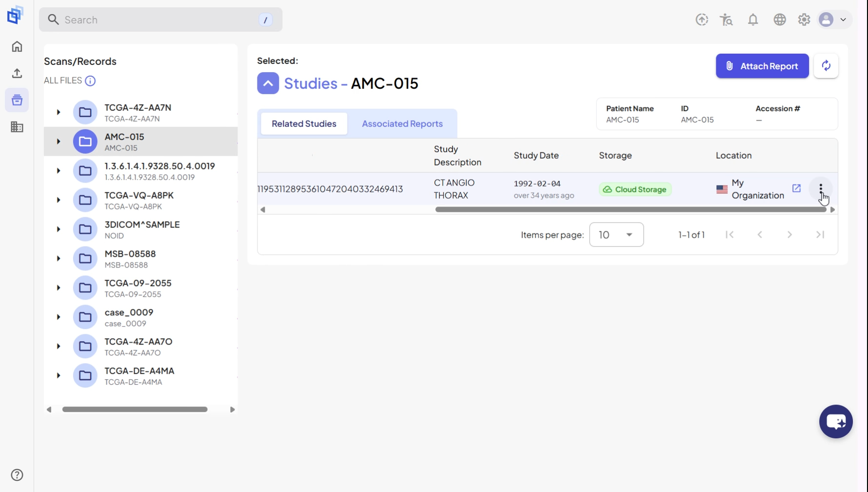Expand the 1.3.6.1.4.1.9328.50.4.0019 row
The image size is (868, 492).
coord(59,171)
